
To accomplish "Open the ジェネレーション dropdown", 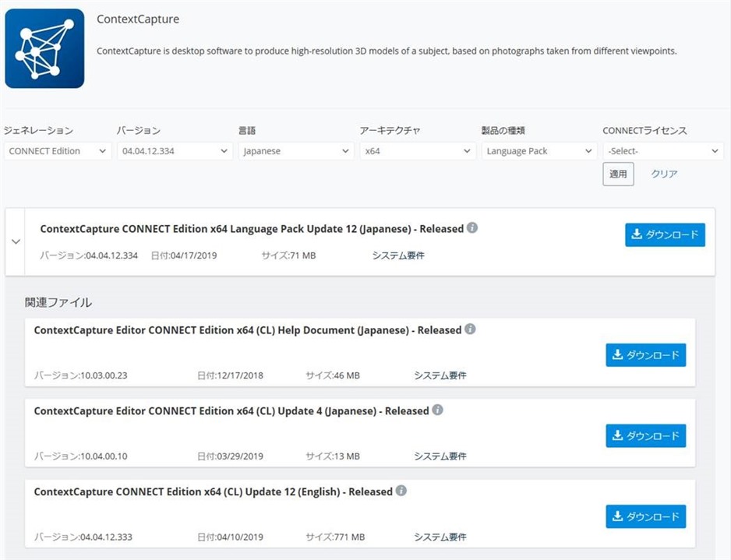I will pos(57,150).
